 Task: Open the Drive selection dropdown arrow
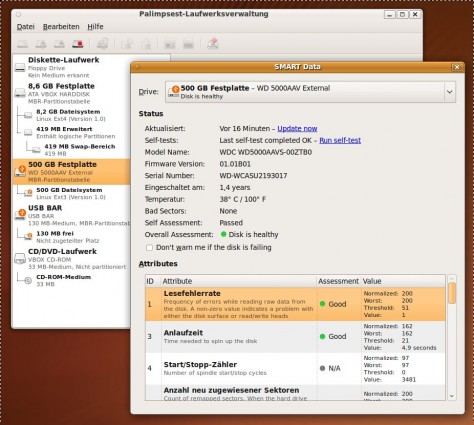(x=449, y=92)
